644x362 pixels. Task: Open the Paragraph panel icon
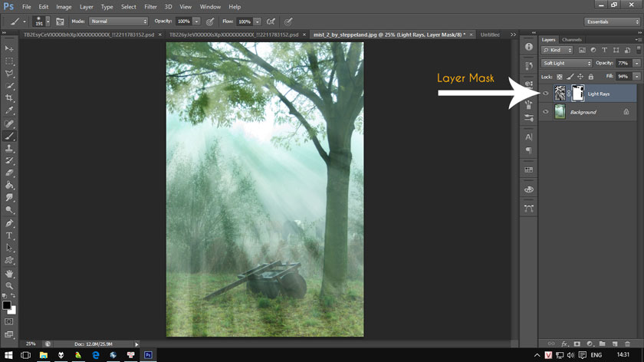(528, 150)
